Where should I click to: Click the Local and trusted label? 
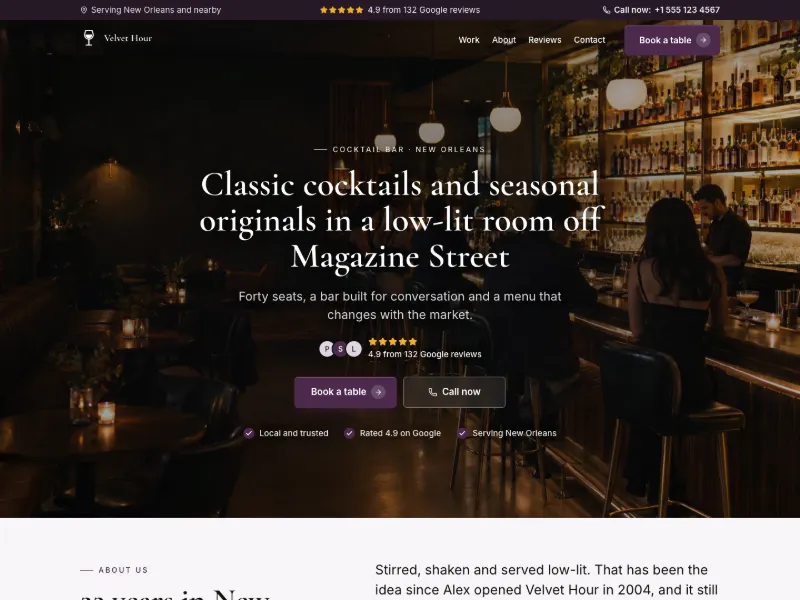point(294,433)
